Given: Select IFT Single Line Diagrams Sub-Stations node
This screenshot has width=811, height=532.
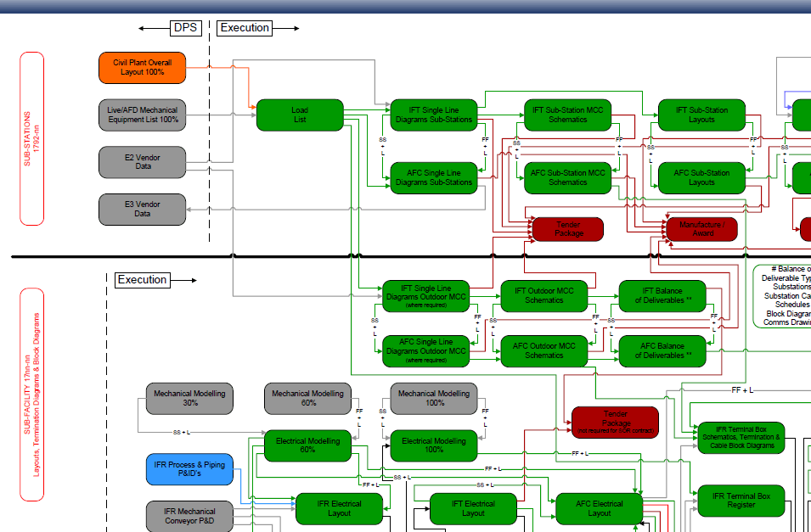Looking at the screenshot, I should [433, 115].
